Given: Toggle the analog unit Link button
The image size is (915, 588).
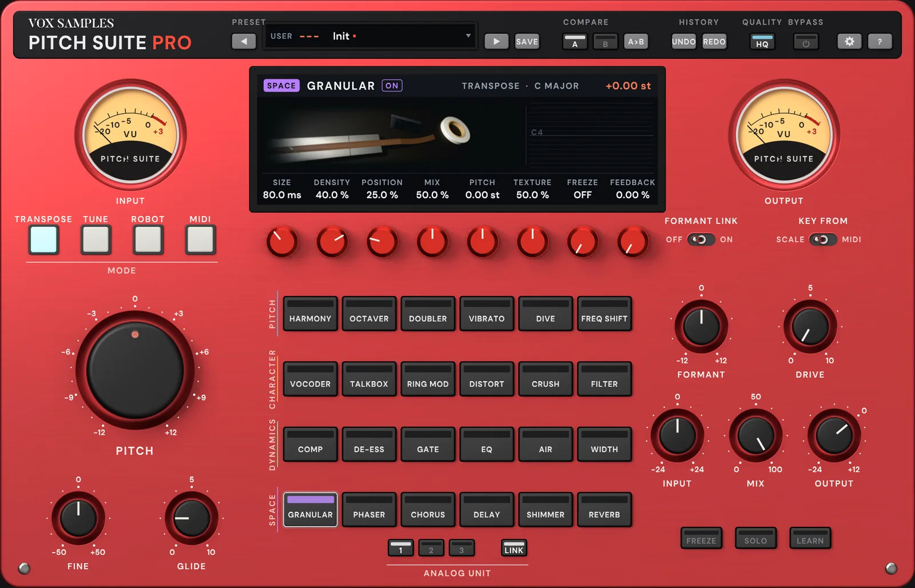Looking at the screenshot, I should click(x=514, y=548).
